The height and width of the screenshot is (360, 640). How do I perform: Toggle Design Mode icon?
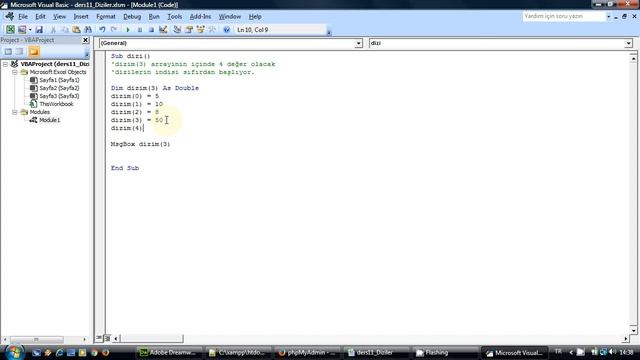point(163,29)
